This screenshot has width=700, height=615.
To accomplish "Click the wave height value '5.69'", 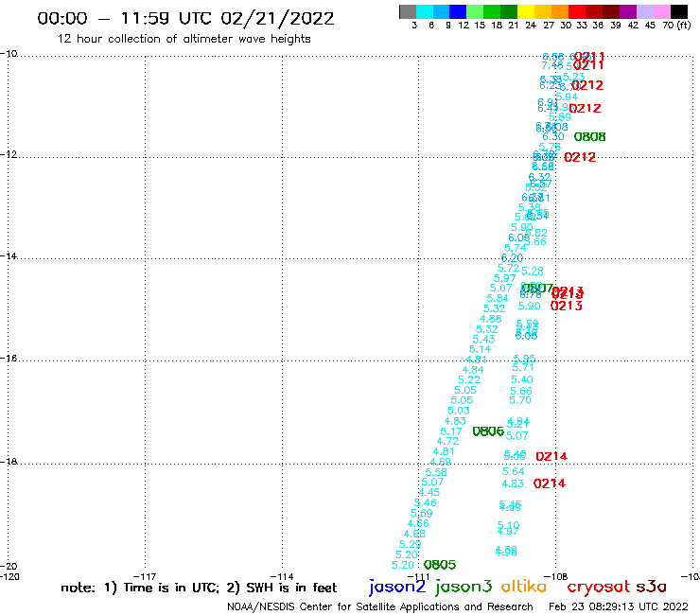I will click(x=422, y=513).
